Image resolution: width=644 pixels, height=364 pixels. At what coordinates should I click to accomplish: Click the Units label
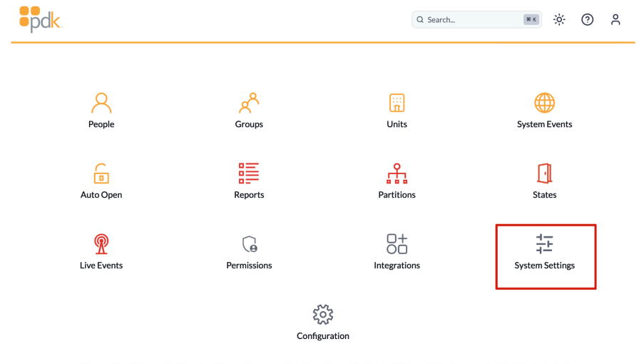pos(397,124)
